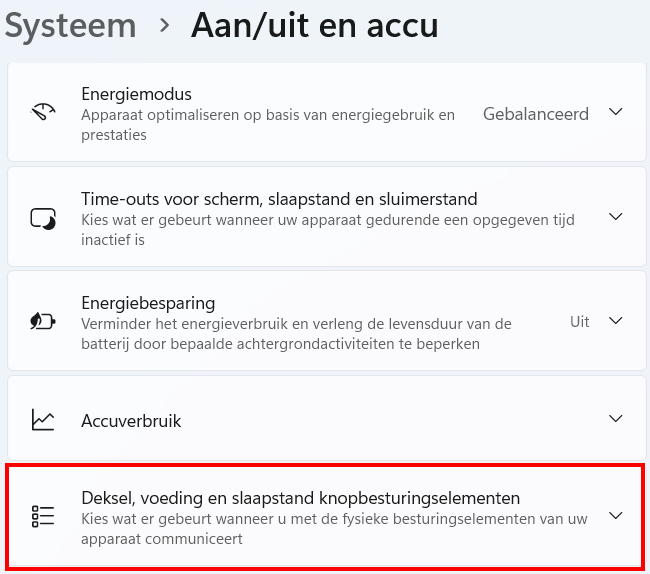Expand the Accuverbruik chevron

[616, 420]
